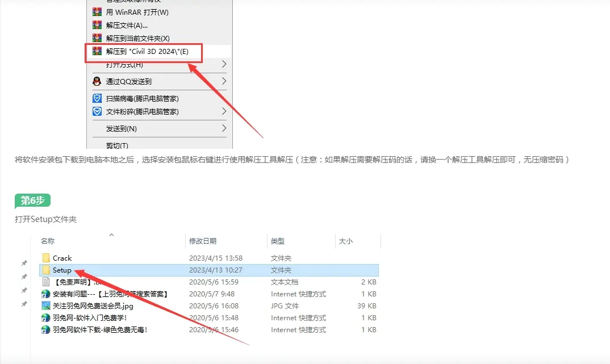Screen dimensions: 610x364
Task: Click WinRAR icon next to 用 WinRAR 打开
Action: click(97, 12)
